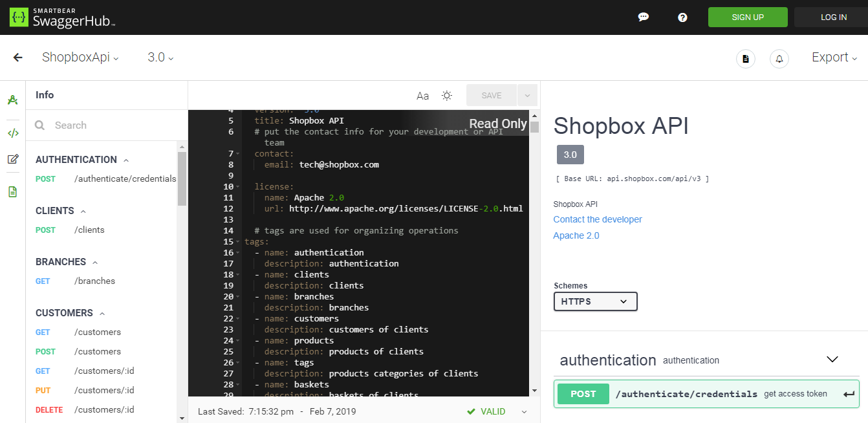This screenshot has width=868, height=423.
Task: Select GET /customers/:id in sidebar
Action: [85, 371]
